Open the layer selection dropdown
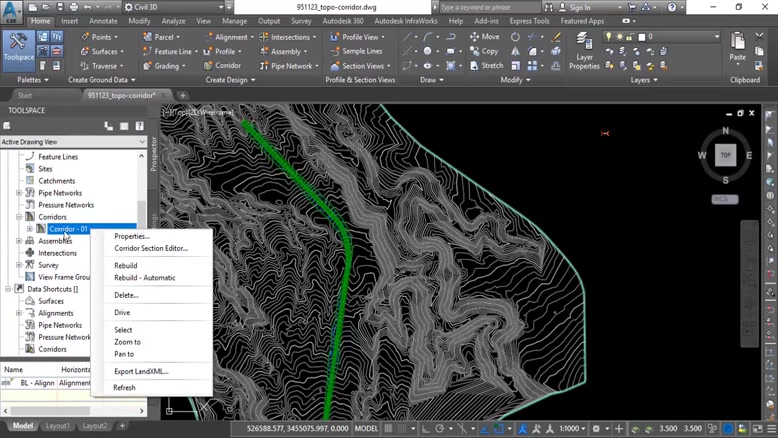This screenshot has height=438, width=778. [661, 37]
